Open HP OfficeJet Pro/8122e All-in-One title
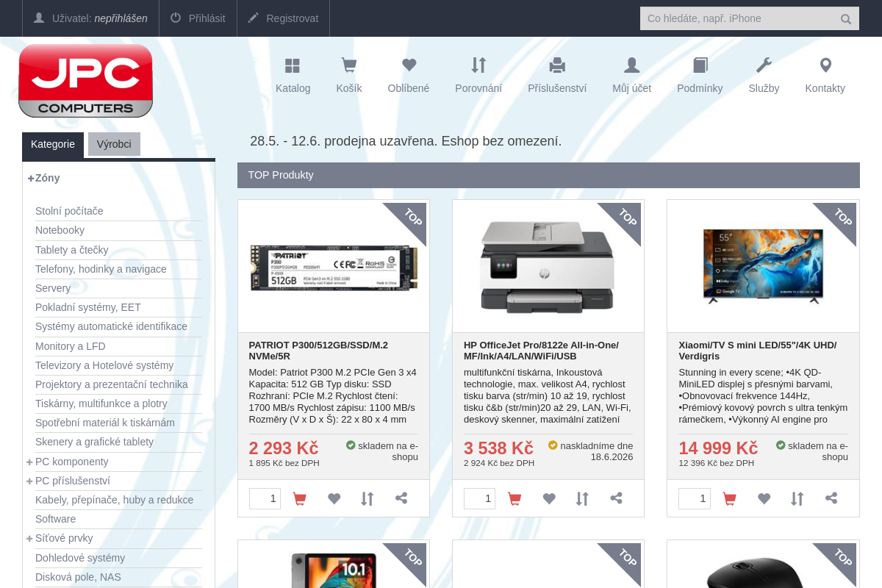 coord(541,351)
